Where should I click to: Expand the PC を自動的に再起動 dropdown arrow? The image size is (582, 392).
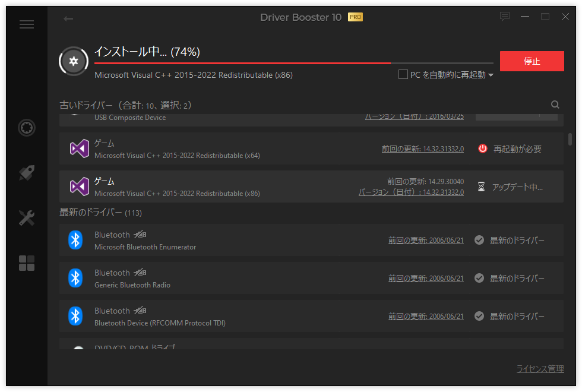(491, 75)
